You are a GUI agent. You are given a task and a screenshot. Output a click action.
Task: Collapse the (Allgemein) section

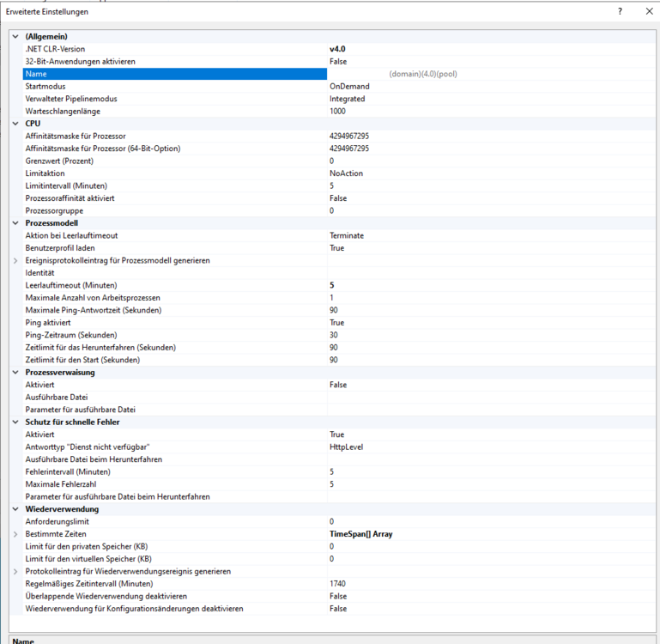point(15,37)
